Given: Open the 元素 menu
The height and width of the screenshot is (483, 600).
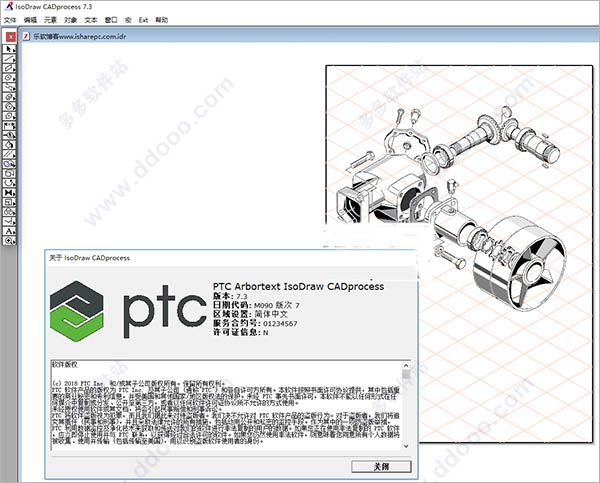Looking at the screenshot, I should tap(50, 20).
